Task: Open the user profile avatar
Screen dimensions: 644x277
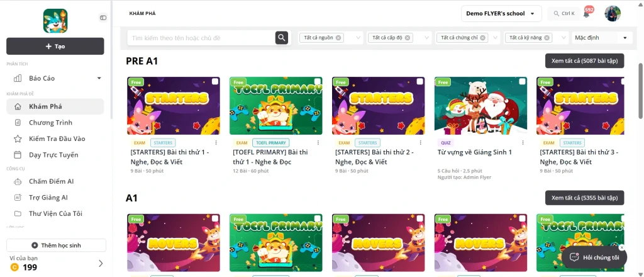Action: 613,14
